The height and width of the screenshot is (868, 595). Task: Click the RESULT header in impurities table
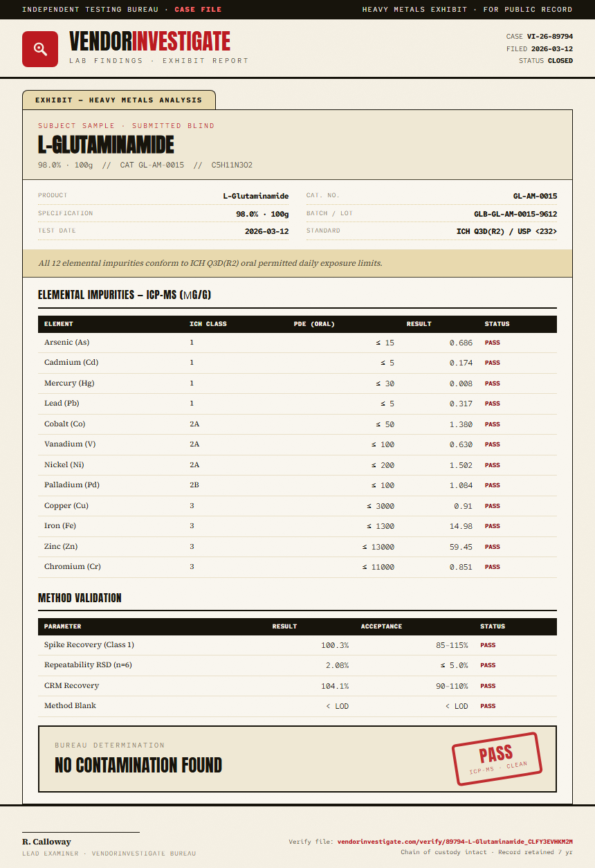pyautogui.click(x=419, y=324)
